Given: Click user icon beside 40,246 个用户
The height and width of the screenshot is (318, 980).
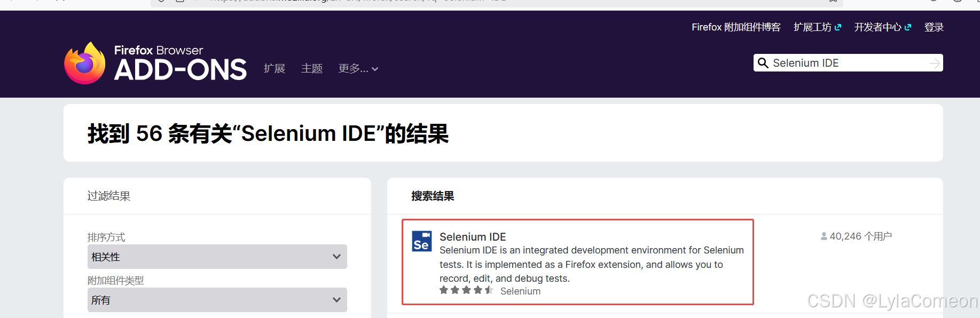Looking at the screenshot, I should (x=824, y=236).
